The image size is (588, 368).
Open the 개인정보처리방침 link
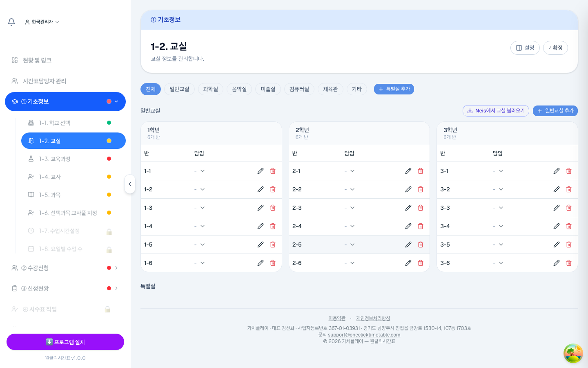(373, 319)
